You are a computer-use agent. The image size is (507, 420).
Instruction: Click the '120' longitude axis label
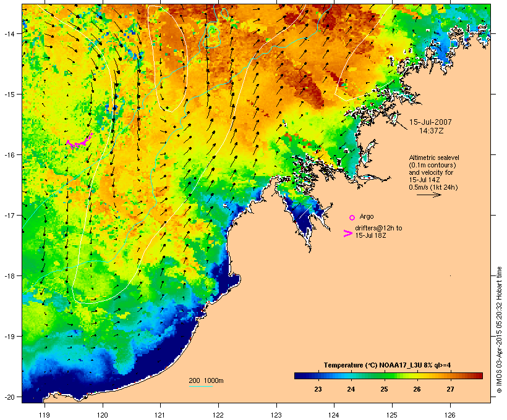(x=103, y=415)
